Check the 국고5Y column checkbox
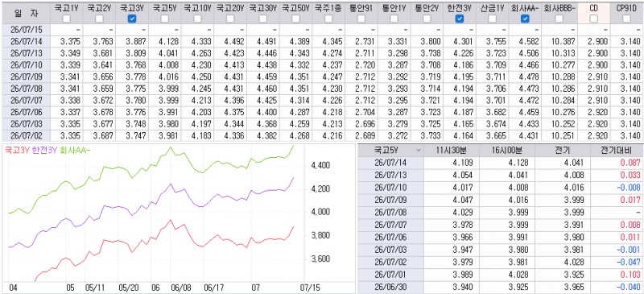Image resolution: width=644 pixels, height=294 pixels. (165, 19)
